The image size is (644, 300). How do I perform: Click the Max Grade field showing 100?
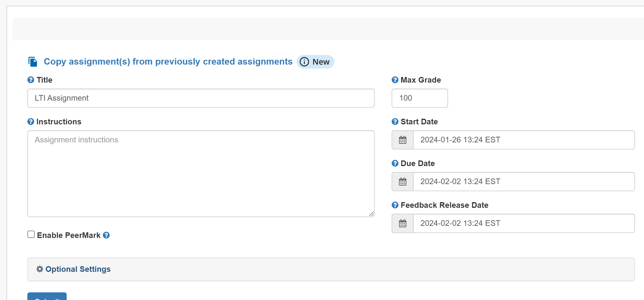tap(420, 98)
